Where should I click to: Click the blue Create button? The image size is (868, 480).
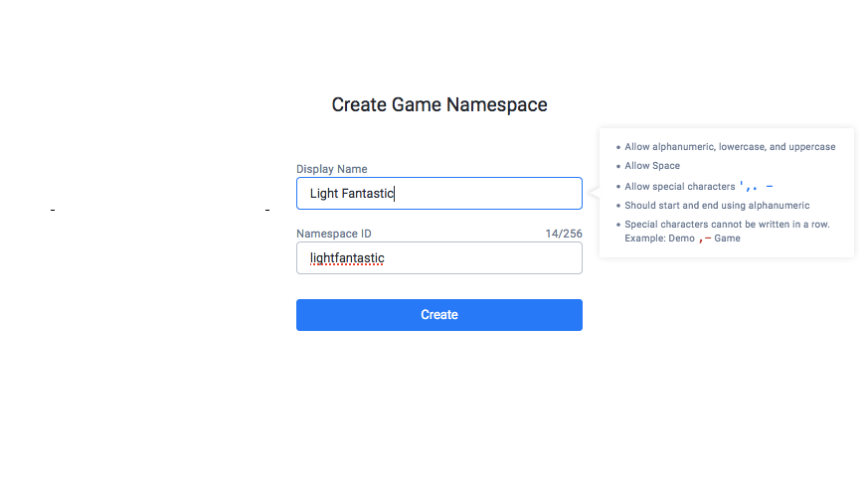point(439,315)
